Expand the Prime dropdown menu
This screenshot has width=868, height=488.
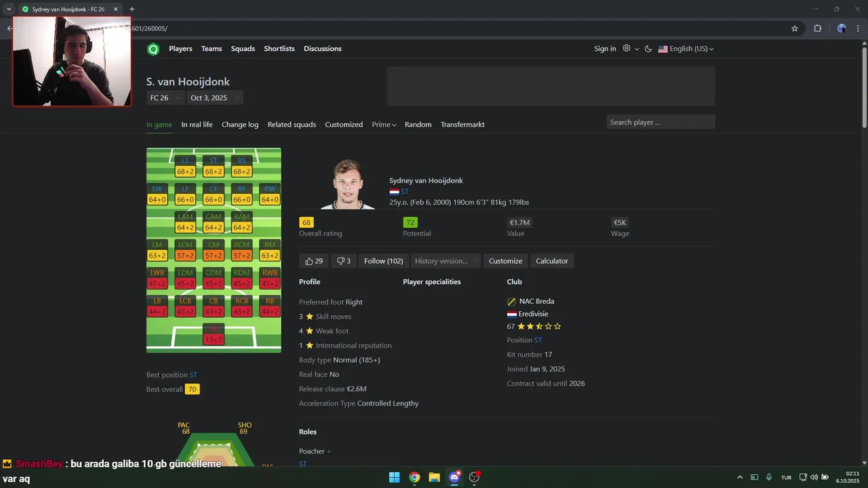tap(384, 125)
